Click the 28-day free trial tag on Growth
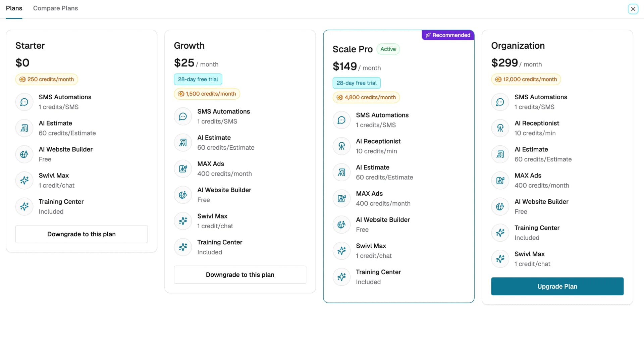 (x=198, y=80)
